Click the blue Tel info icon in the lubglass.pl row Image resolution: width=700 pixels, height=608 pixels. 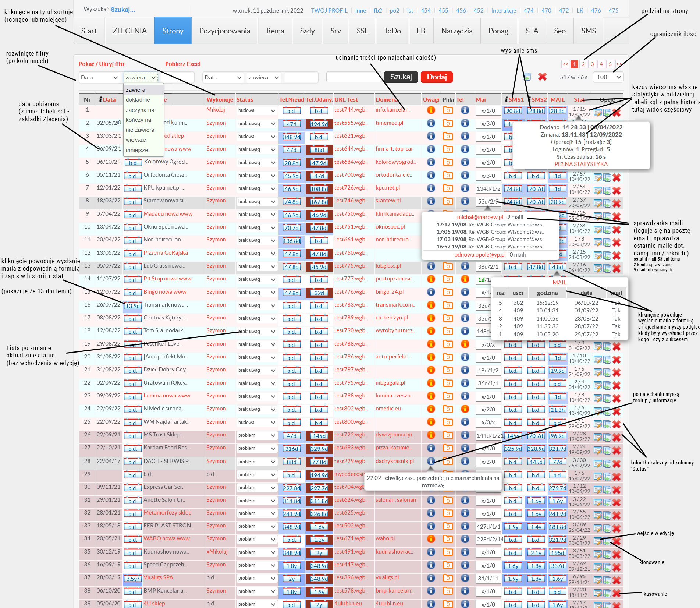[x=465, y=266]
